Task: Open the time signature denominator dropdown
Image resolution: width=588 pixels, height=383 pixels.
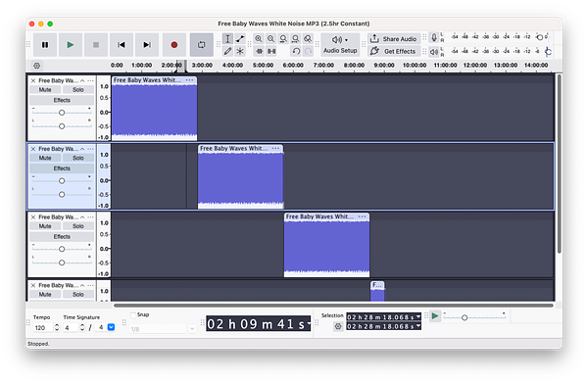Action: click(x=111, y=327)
